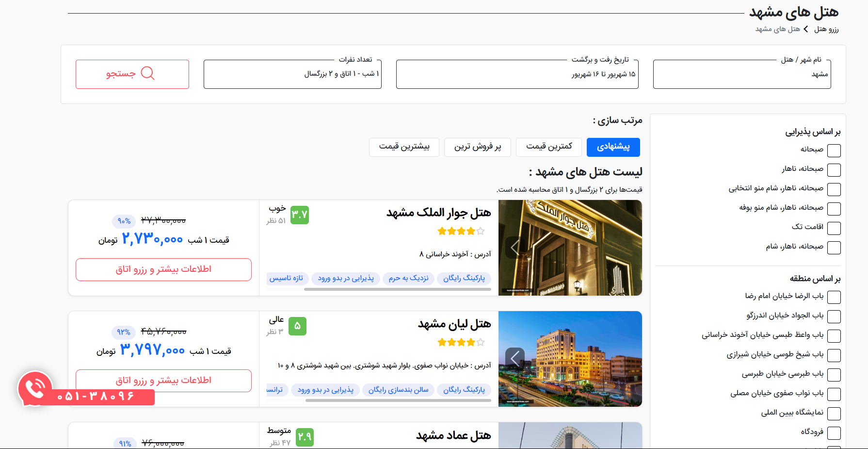Image resolution: width=868 pixels, height=449 pixels.
Task: Click the magnifier icon in the search button
Action: (147, 73)
